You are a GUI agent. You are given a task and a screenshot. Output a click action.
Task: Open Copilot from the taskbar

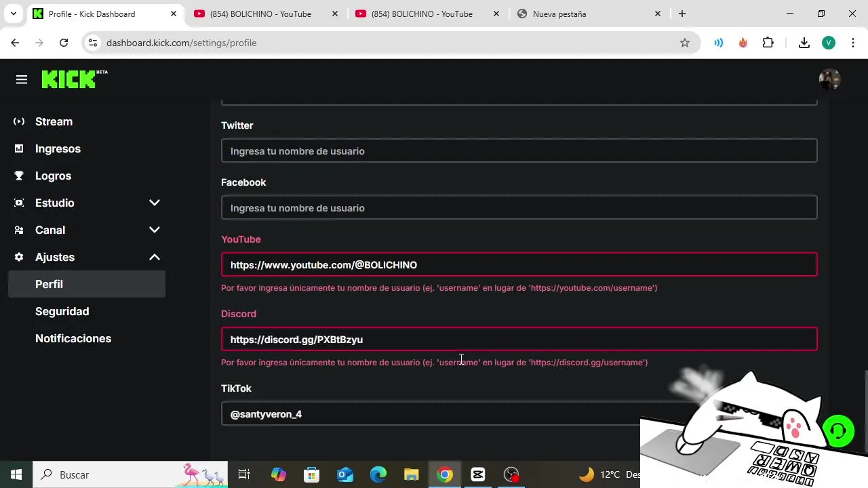click(x=279, y=474)
